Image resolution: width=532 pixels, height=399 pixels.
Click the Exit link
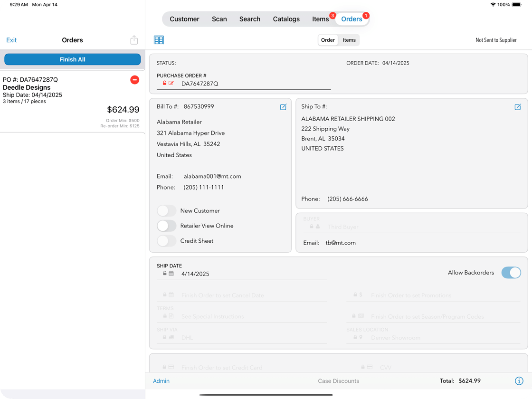point(11,40)
